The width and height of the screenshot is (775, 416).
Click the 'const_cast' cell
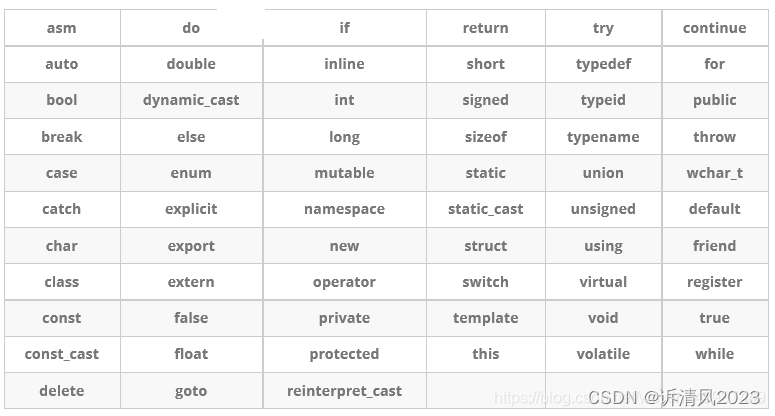click(62, 354)
